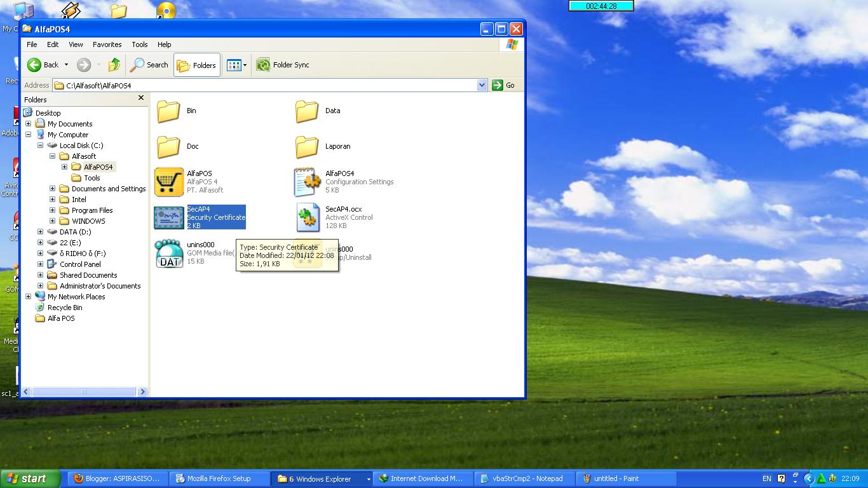Switch to Mozilla Firefox Setup taskbar button
The image size is (868, 488).
[x=219, y=478]
